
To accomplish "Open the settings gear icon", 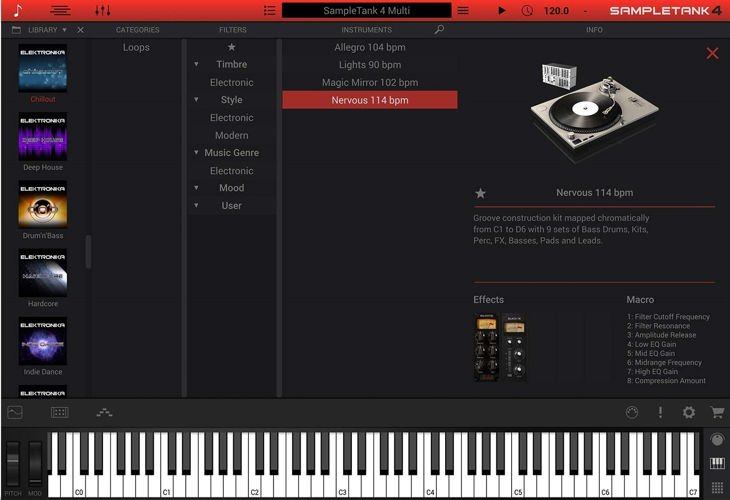I will [688, 412].
